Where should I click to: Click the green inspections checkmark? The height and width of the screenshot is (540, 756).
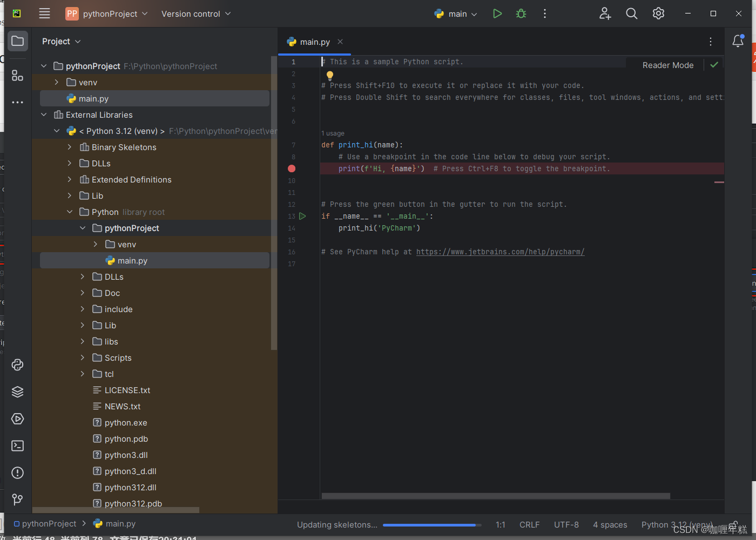[714, 65]
